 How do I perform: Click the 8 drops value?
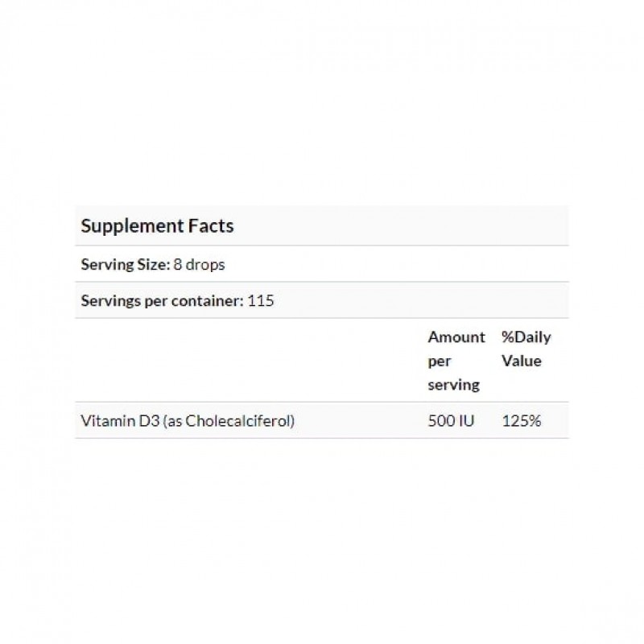(199, 265)
